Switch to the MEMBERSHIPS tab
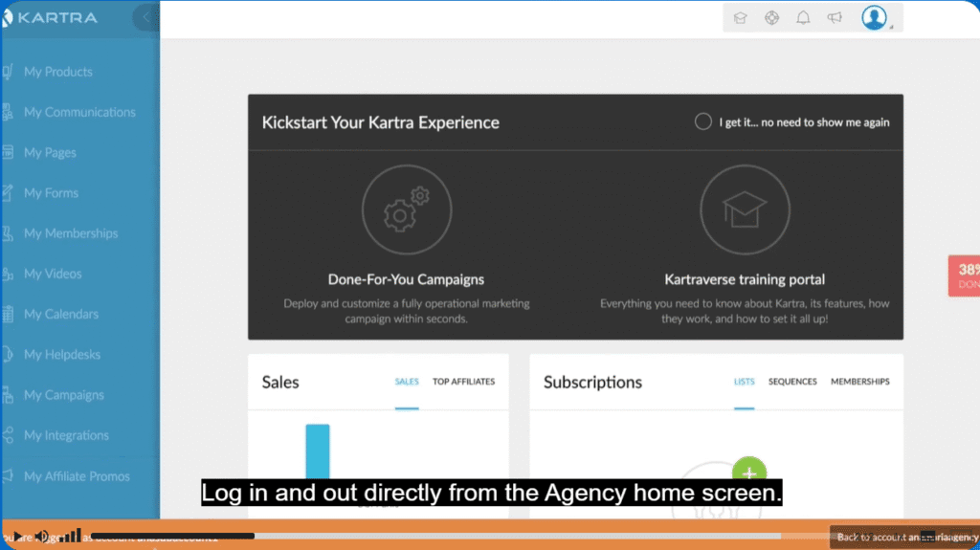This screenshot has height=550, width=980. (x=860, y=382)
